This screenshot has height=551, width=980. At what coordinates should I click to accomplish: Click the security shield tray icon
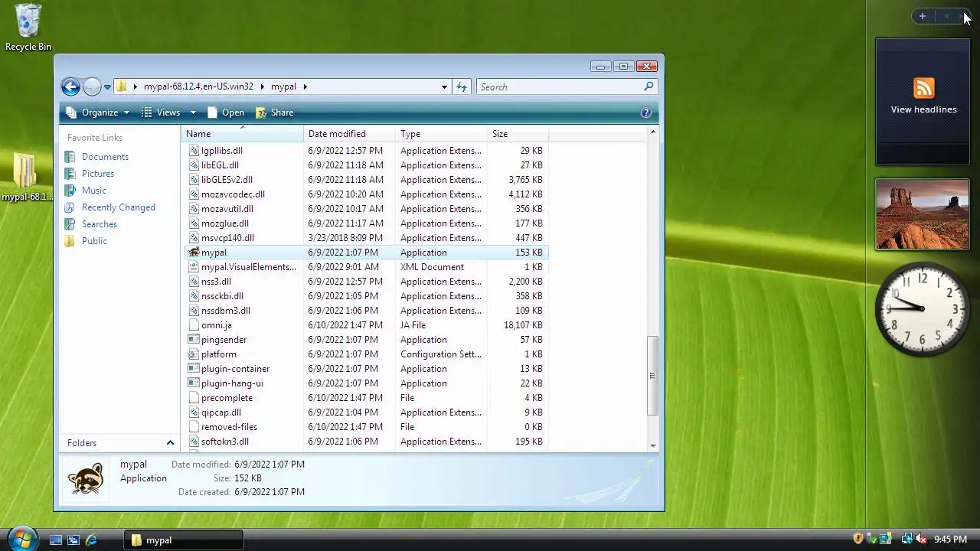click(x=858, y=539)
